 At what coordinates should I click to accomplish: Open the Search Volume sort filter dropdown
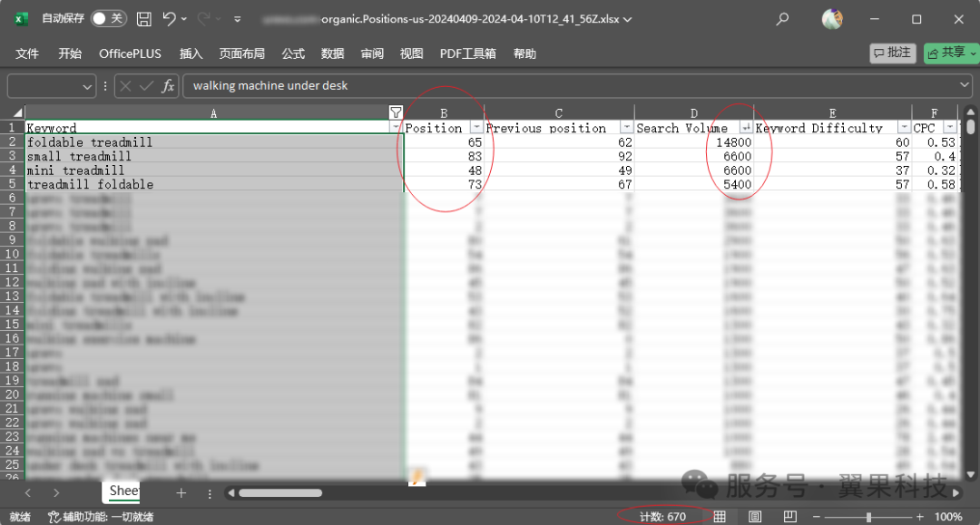tap(746, 128)
